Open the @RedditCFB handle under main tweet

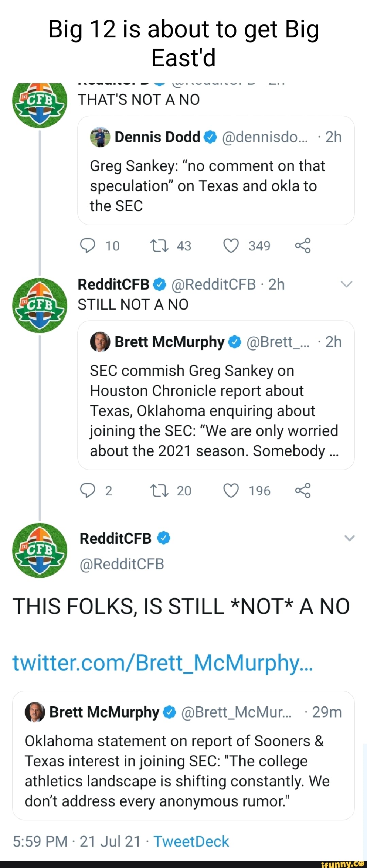[122, 564]
